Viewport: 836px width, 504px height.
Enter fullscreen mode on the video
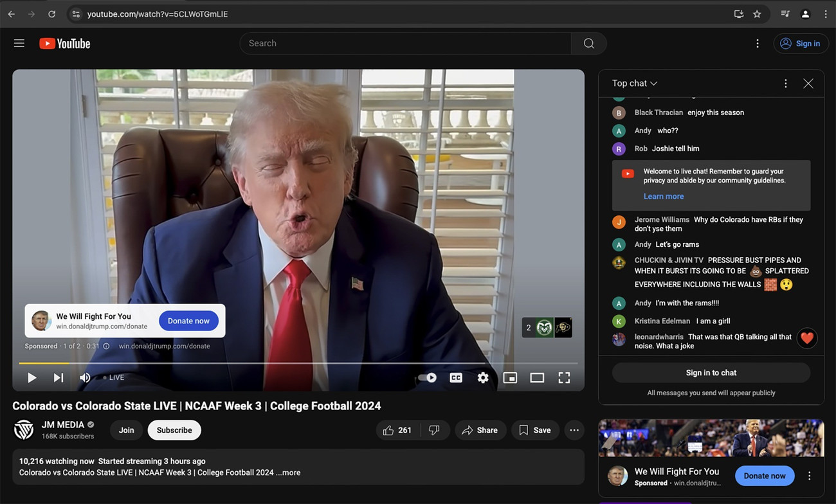[564, 378]
